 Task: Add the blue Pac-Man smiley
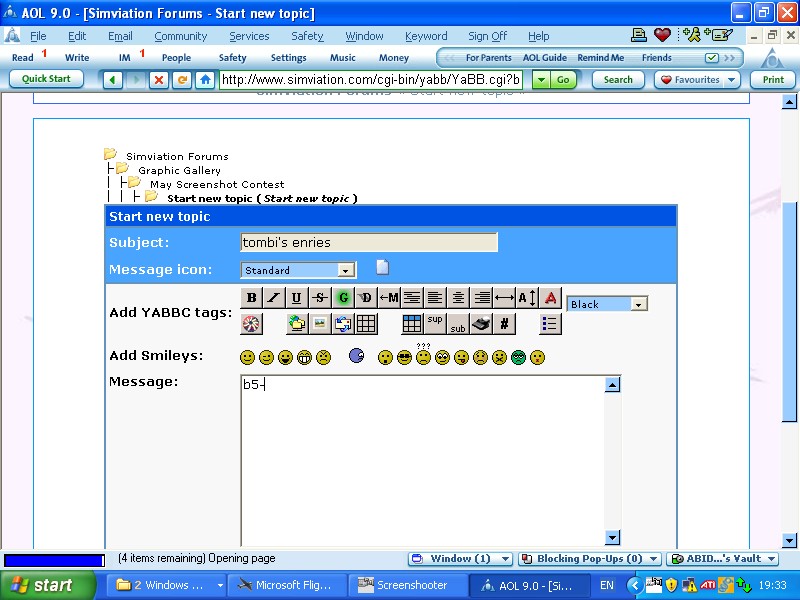[x=357, y=355]
